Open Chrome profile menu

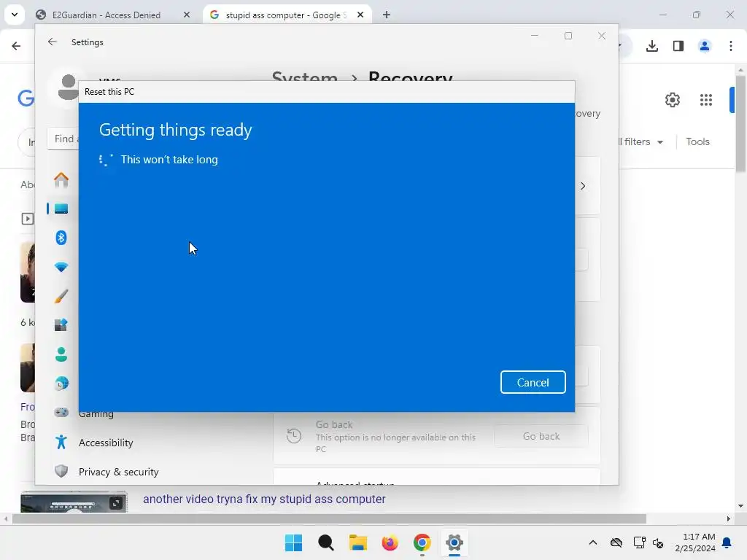[x=705, y=46]
